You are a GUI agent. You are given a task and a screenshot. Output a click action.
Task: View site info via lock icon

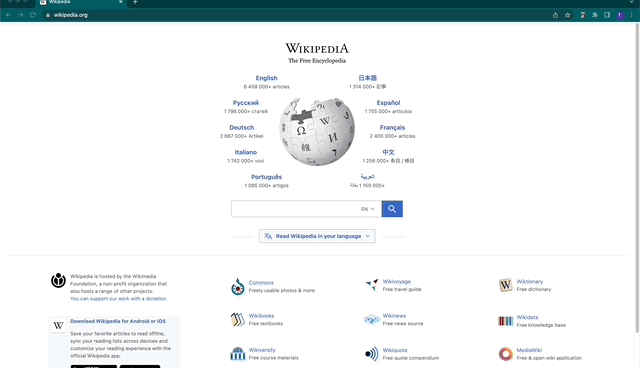[x=48, y=15]
